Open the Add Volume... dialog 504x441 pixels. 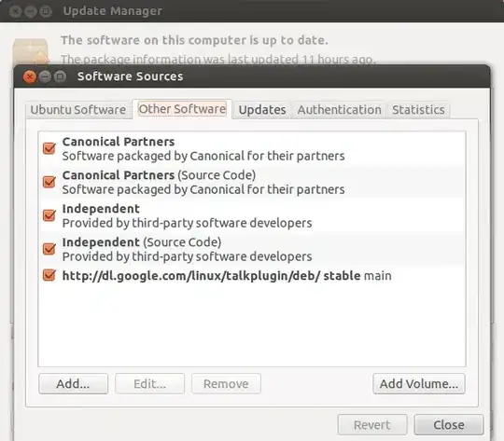(419, 383)
